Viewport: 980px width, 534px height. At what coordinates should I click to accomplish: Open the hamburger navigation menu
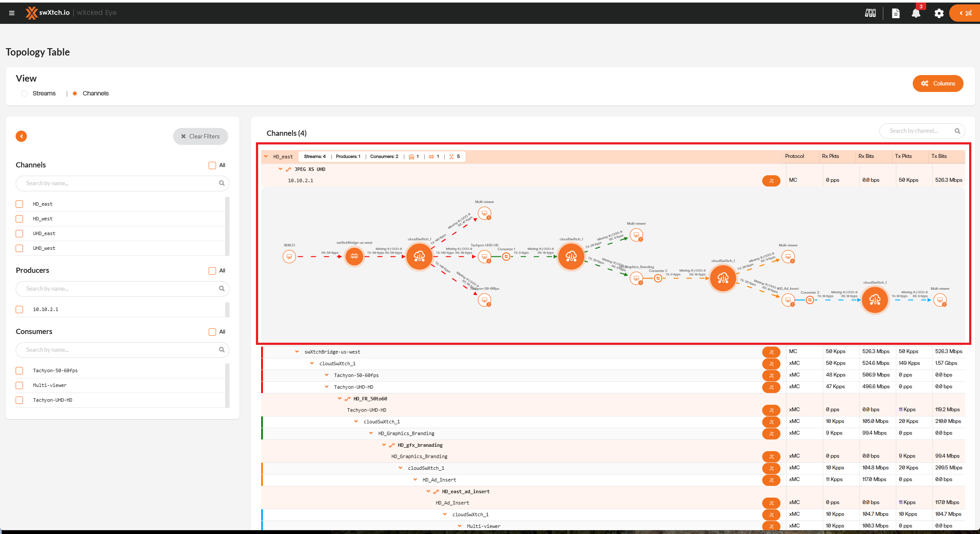[12, 13]
